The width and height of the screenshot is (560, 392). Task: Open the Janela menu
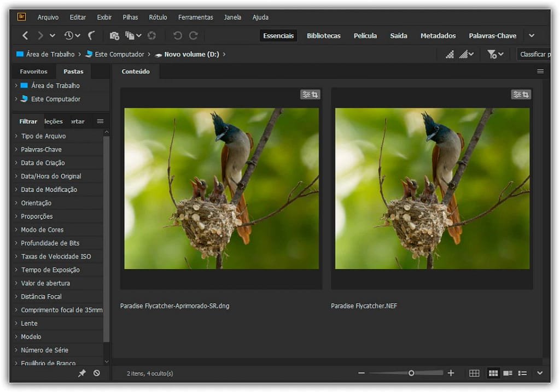click(x=232, y=17)
